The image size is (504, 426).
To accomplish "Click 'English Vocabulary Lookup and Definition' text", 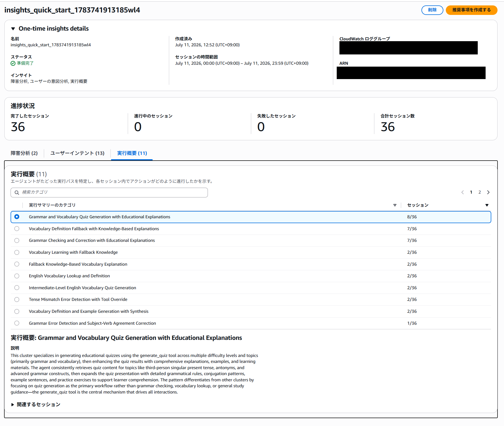I will point(69,276).
